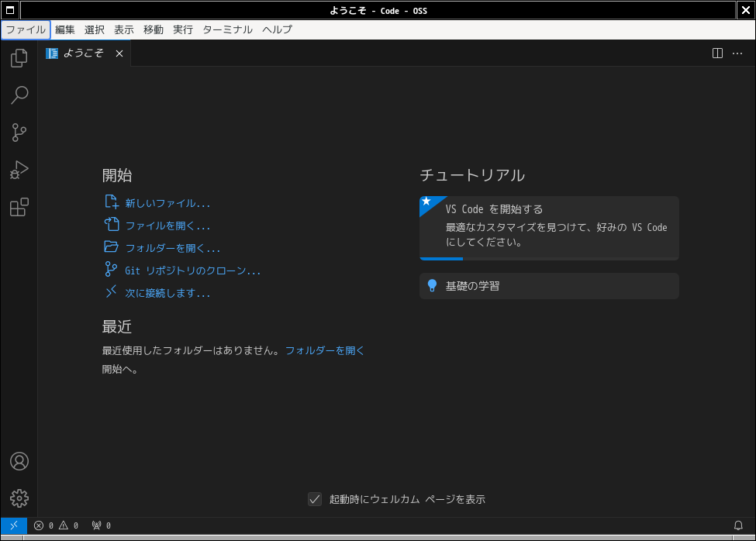
Task: Click the new file icon beside 新しいファイル
Action: (x=112, y=202)
